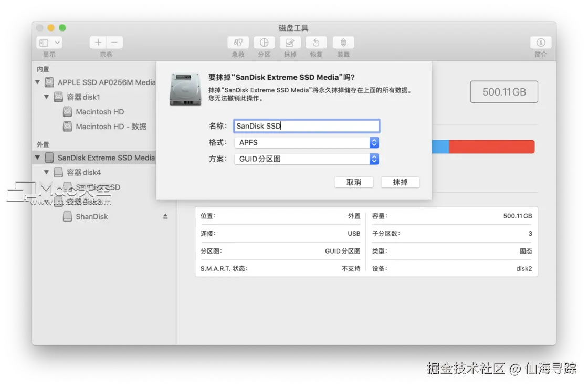Click the 容器 disk4 icon
Screen dimensions: 588x387
coord(58,172)
